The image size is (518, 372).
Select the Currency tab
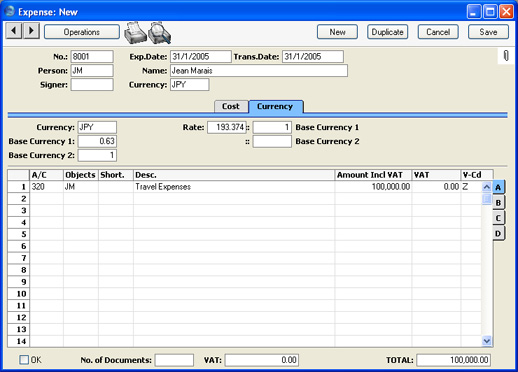(275, 106)
